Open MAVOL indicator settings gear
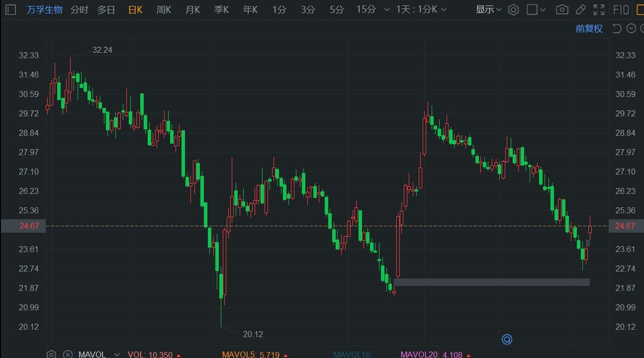This screenshot has height=358, width=644. click(51, 355)
